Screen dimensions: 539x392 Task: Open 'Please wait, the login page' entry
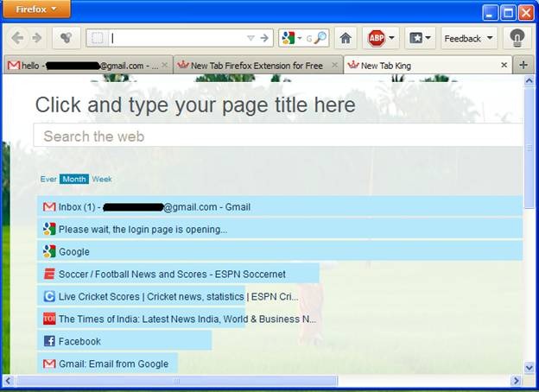(280, 229)
